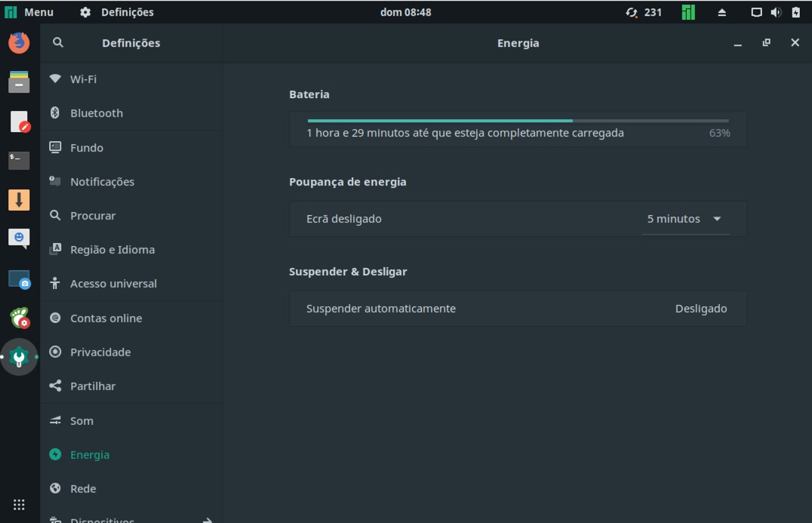The height and width of the screenshot is (523, 812).
Task: Launch the file manager from the dock
Action: coord(17,81)
